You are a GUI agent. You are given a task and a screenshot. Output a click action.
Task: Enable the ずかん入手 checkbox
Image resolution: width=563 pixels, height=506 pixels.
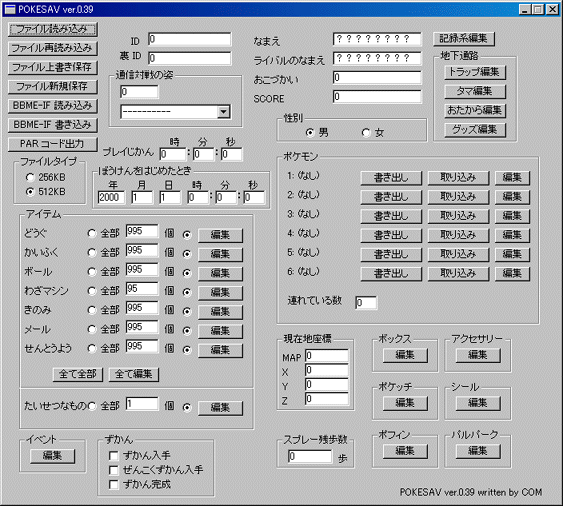coord(113,456)
